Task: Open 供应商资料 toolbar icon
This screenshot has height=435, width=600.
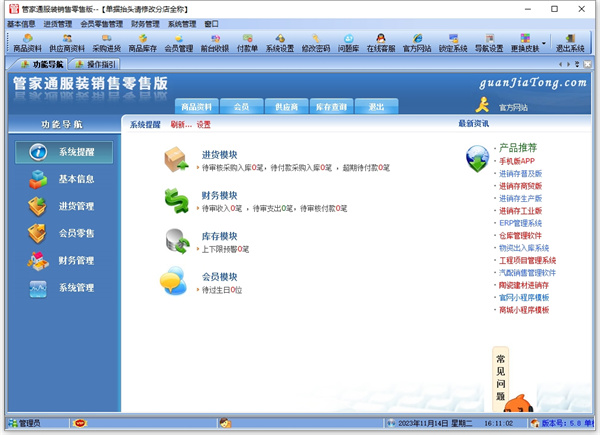Action: (x=67, y=43)
